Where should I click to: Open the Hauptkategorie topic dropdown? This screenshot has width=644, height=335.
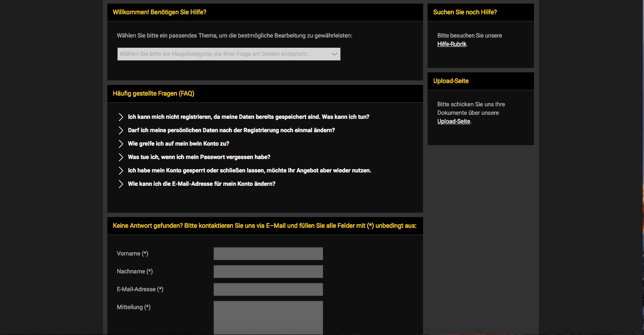229,54
